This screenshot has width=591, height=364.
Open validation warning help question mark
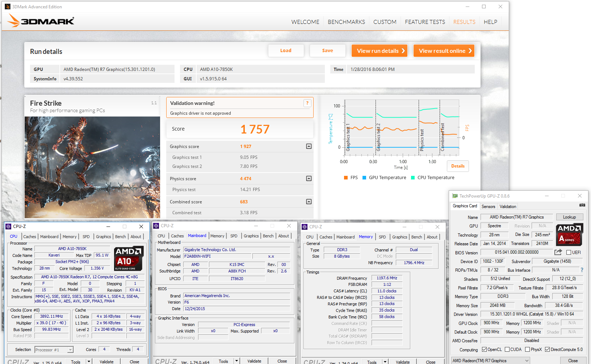click(x=307, y=103)
